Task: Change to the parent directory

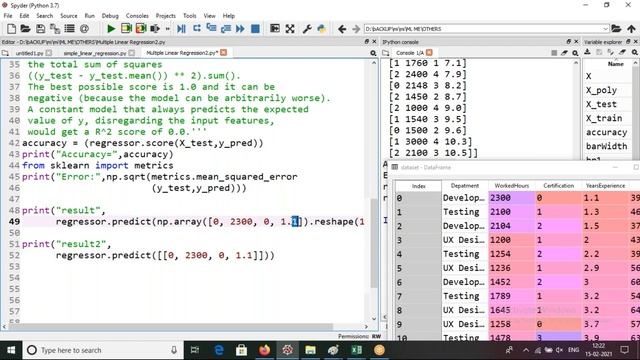Action: 631,29
